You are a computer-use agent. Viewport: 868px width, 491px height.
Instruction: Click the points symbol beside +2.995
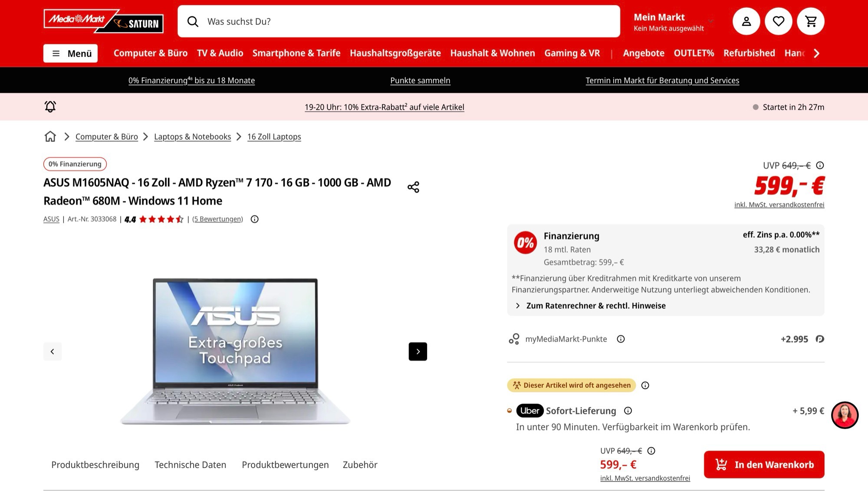pyautogui.click(x=820, y=339)
